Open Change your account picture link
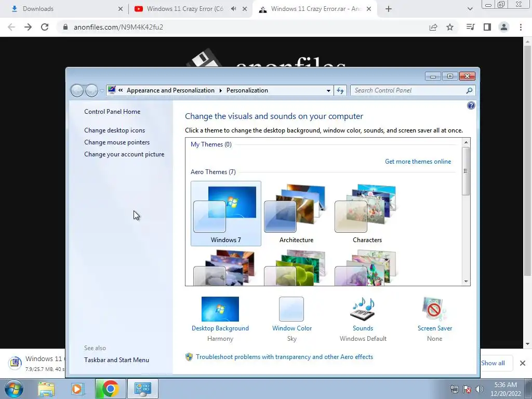This screenshot has height=399, width=532. (x=124, y=154)
